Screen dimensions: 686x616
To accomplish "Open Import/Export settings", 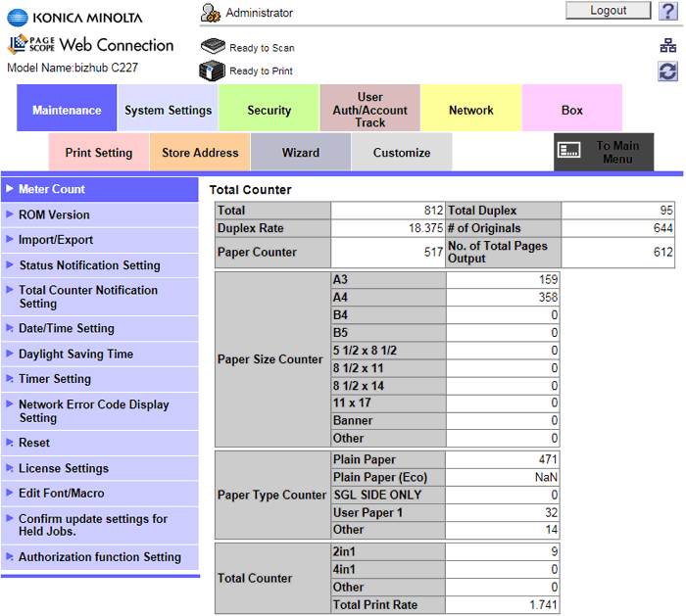I will point(100,240).
